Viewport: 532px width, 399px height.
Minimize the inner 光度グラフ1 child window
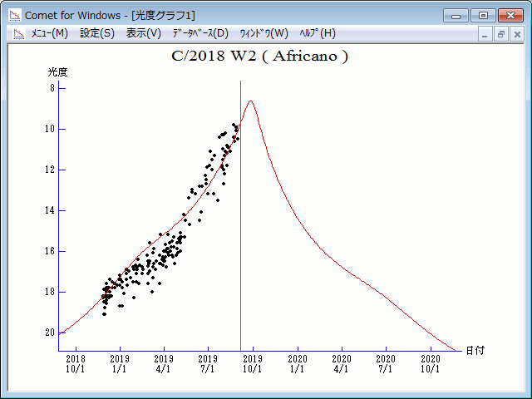(486, 34)
